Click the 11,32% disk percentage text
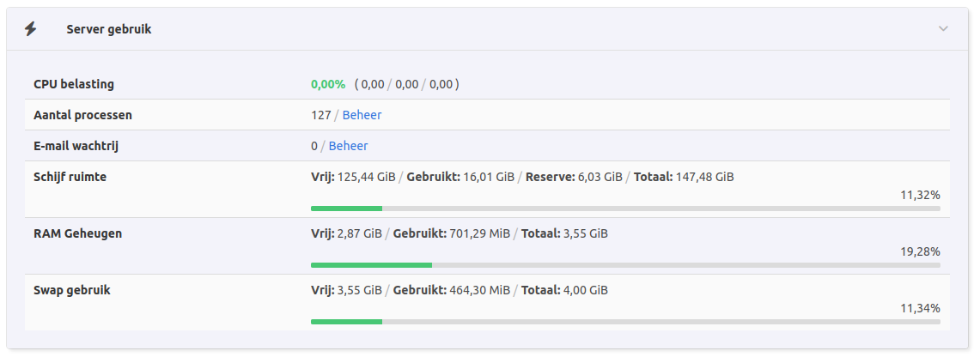 (920, 195)
